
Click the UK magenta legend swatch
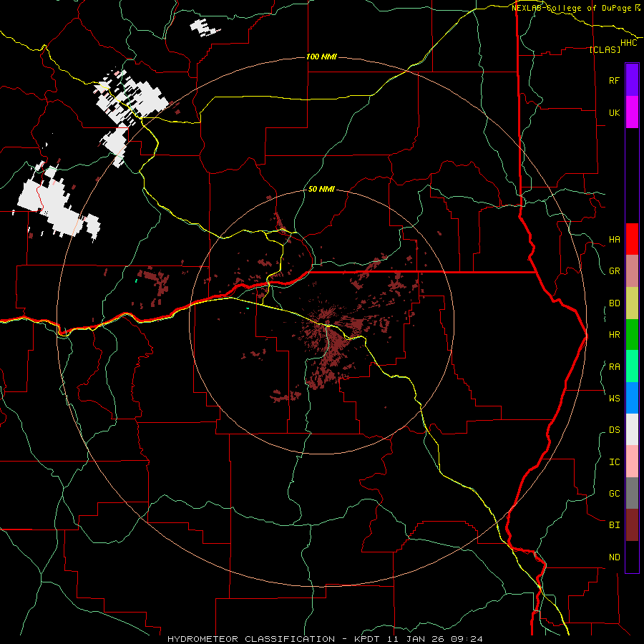coord(632,112)
